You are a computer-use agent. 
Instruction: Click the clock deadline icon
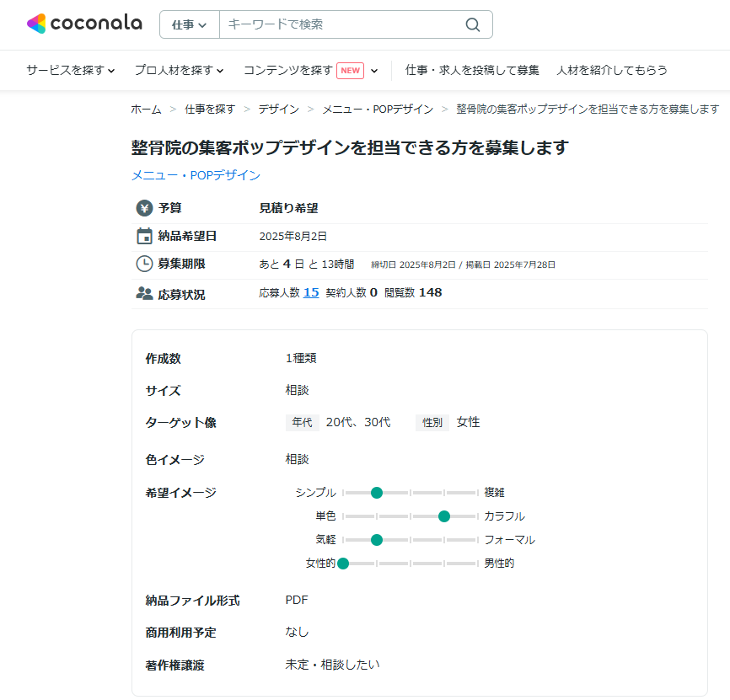[144, 264]
